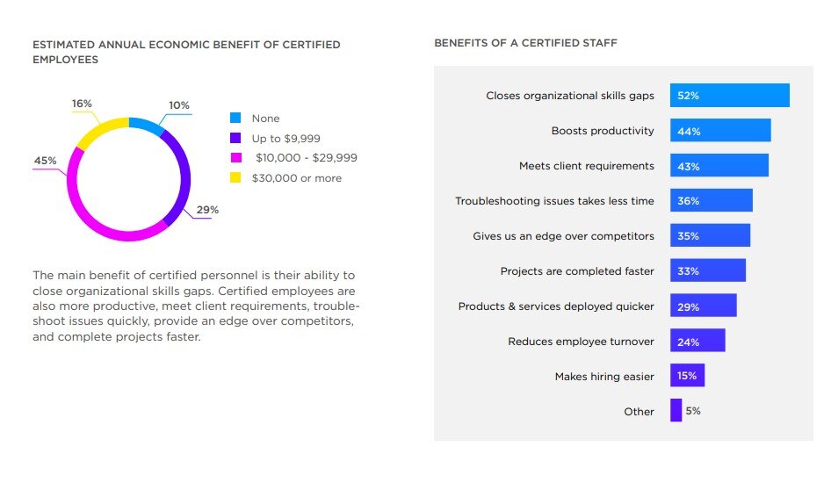The width and height of the screenshot is (831, 504).
Task: Click the 10% label on the donut chart
Action: (179, 105)
